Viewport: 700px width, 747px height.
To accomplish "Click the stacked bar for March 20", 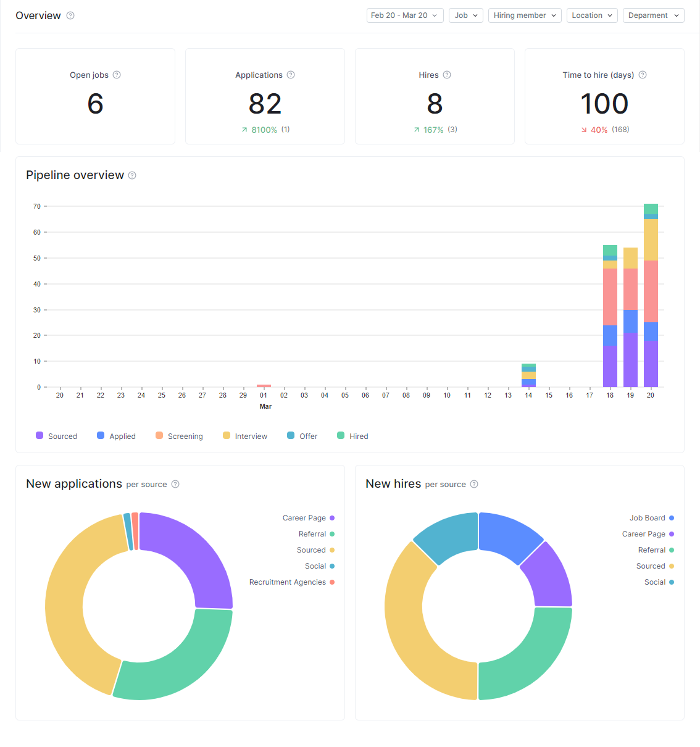I will tap(651, 296).
